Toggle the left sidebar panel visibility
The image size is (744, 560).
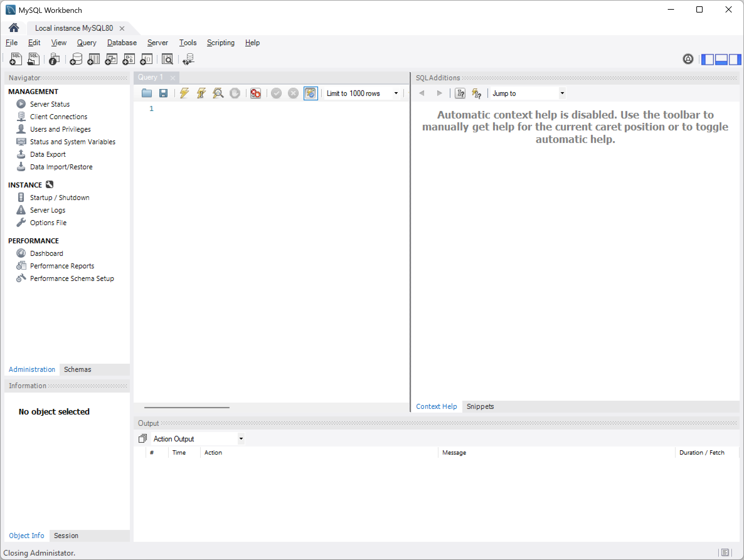click(708, 60)
